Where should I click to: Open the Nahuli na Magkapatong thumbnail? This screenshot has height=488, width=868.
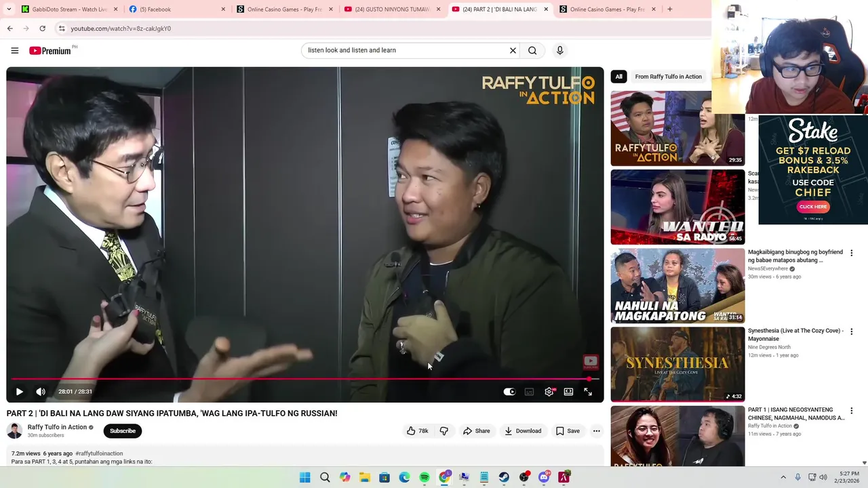677,285
